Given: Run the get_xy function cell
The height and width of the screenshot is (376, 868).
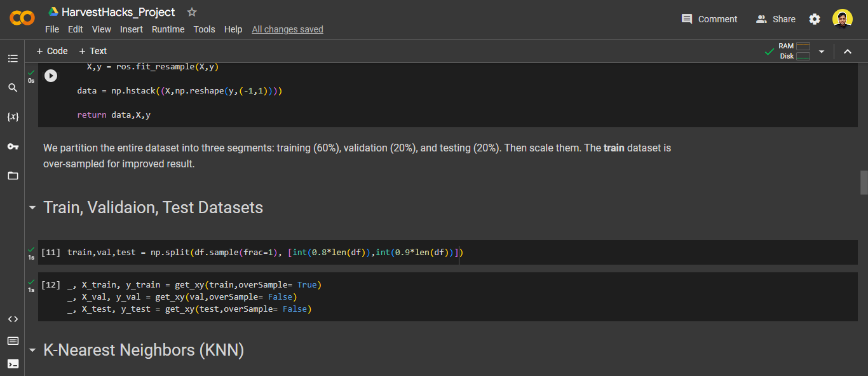Looking at the screenshot, I should (51, 76).
